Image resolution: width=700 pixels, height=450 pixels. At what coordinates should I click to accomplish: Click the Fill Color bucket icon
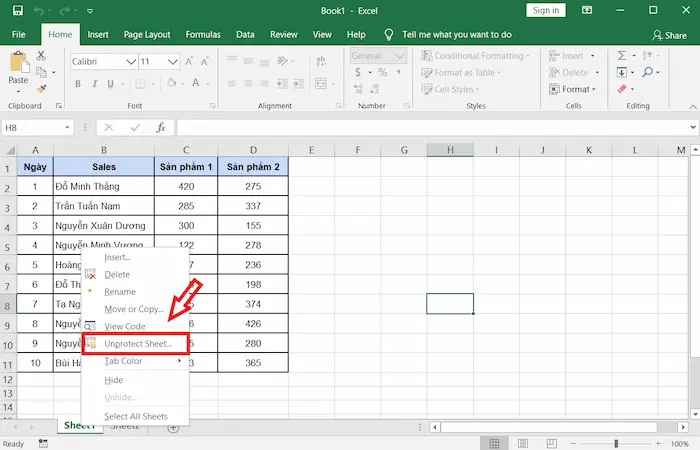pyautogui.click(x=171, y=83)
